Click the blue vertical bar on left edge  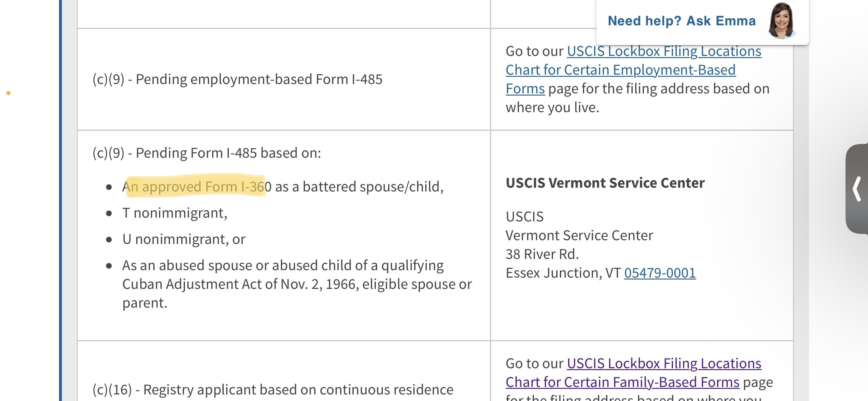tap(60, 200)
